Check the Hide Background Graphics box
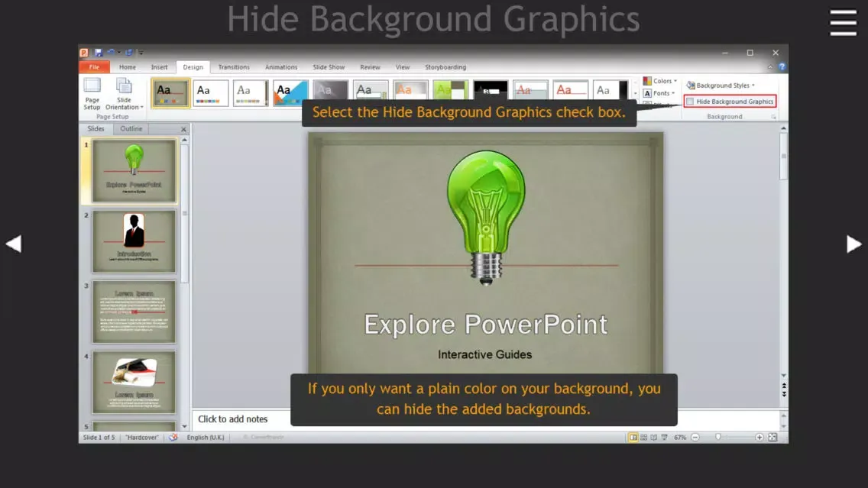Viewport: 868px width, 488px height. tap(690, 102)
